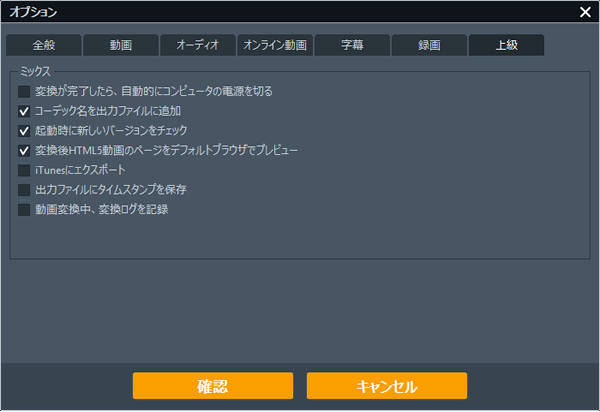Viewport: 600px width, 412px height.
Task: Click the オプション title bar text
Action: coord(33,12)
